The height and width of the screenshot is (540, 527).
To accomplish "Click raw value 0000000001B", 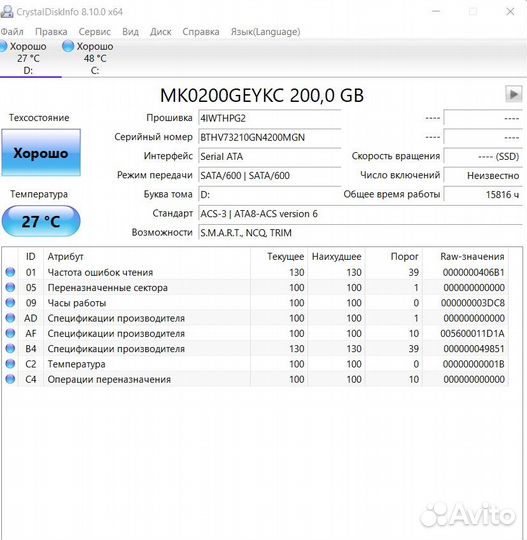I will click(474, 364).
